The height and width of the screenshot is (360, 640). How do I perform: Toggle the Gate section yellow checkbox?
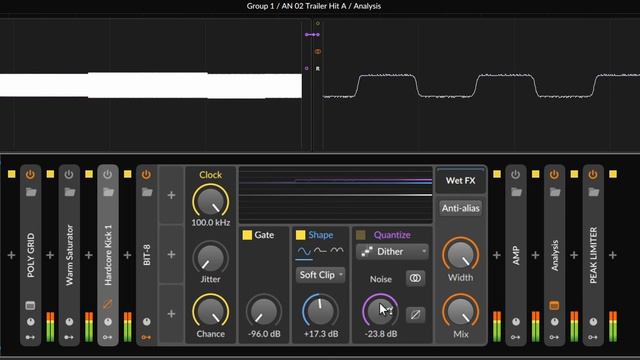point(247,235)
